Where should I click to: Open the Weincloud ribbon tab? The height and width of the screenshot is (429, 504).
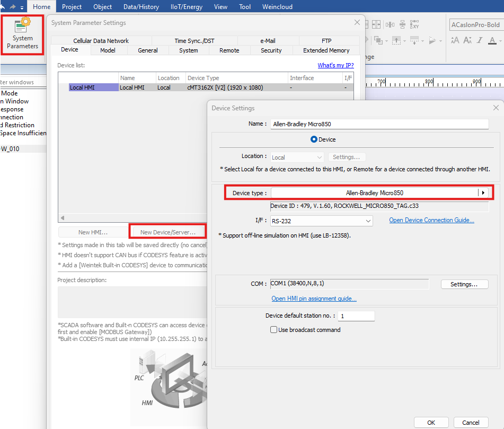(277, 6)
